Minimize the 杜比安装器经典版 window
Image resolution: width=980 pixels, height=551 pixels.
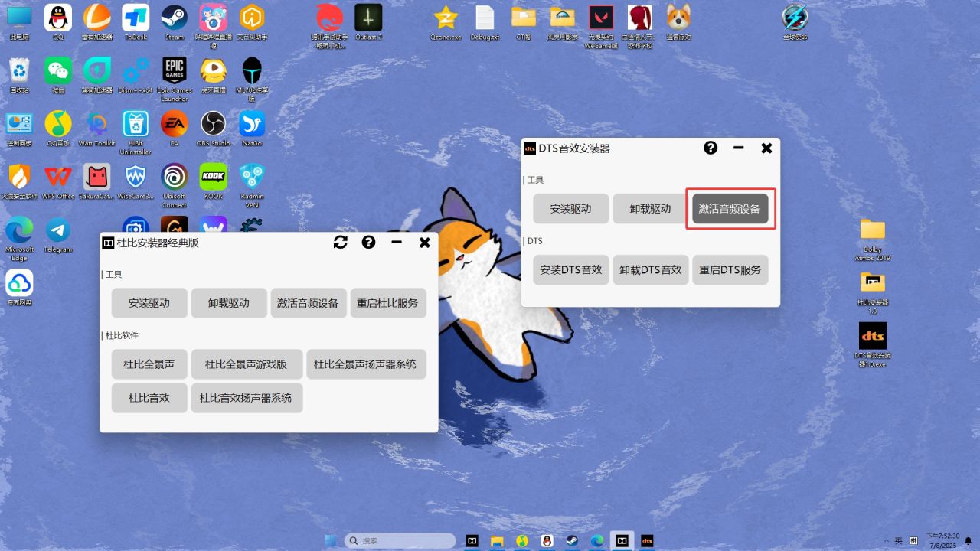tap(397, 243)
